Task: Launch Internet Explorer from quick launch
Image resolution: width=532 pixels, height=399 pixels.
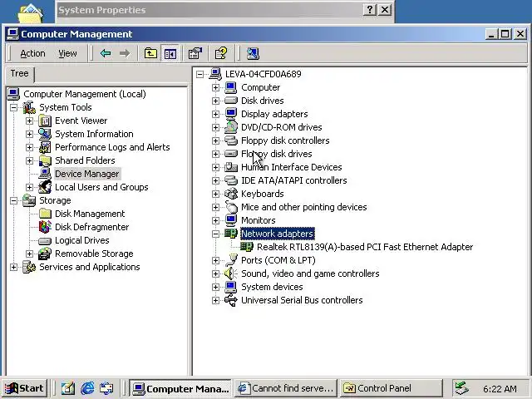Action: pos(87,388)
